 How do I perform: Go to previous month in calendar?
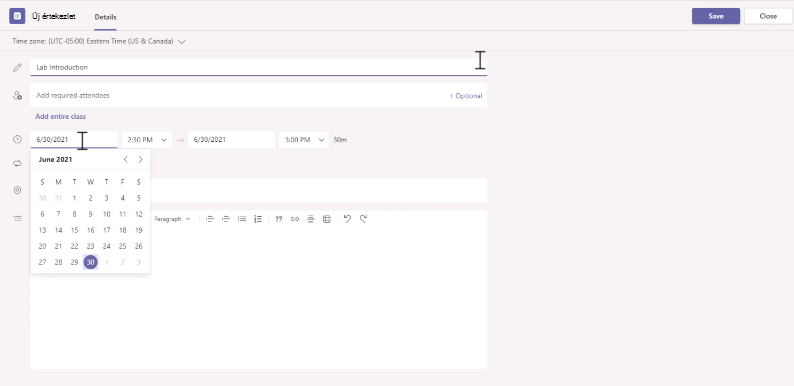click(126, 159)
